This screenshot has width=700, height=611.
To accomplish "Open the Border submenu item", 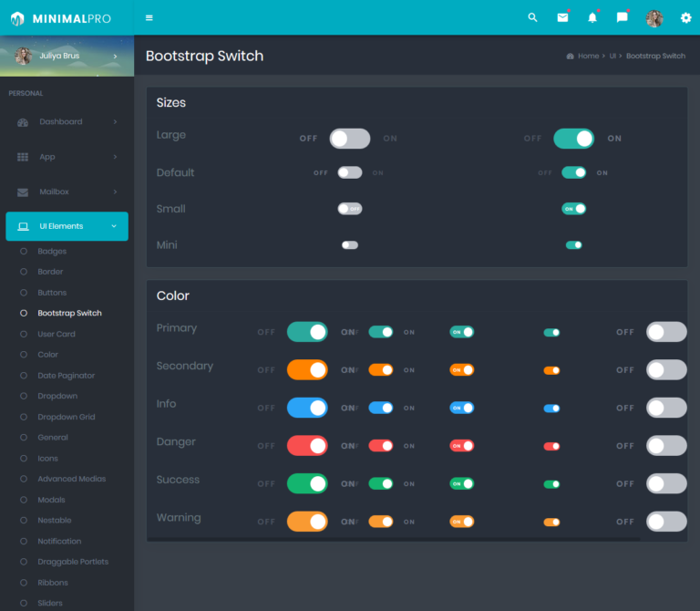I will point(50,272).
